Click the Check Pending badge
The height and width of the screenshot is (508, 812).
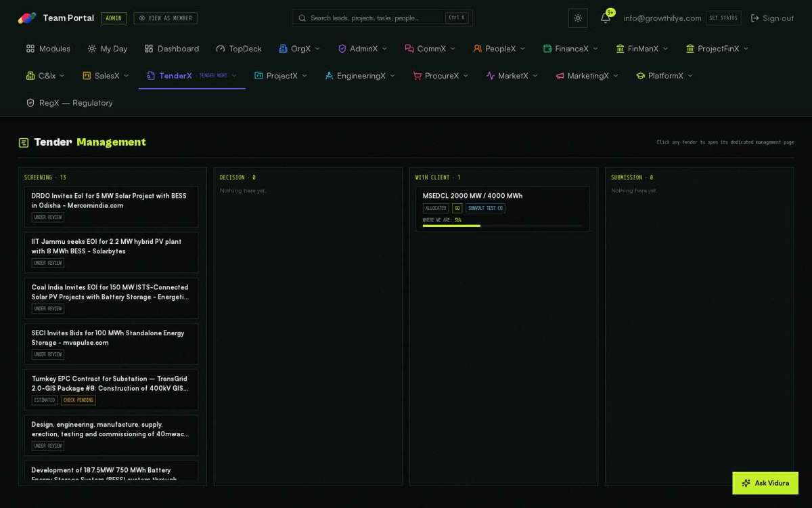pyautogui.click(x=78, y=400)
